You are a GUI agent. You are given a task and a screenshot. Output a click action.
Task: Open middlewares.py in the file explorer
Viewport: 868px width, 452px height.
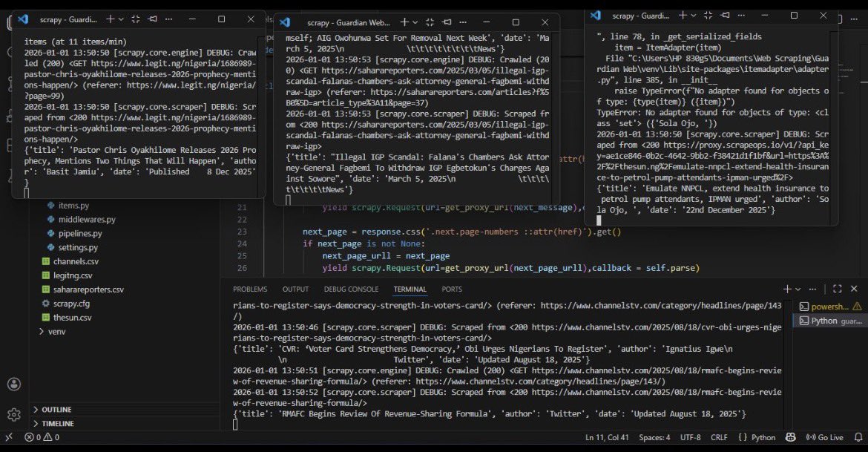pos(87,220)
